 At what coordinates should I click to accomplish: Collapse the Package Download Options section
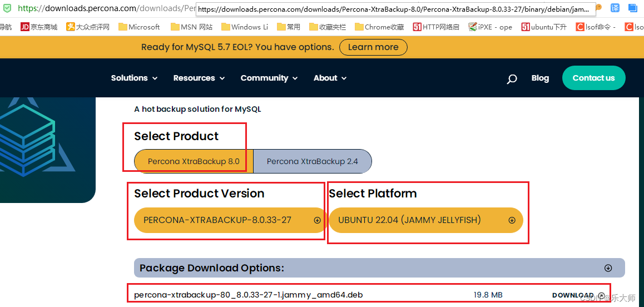[x=608, y=268]
